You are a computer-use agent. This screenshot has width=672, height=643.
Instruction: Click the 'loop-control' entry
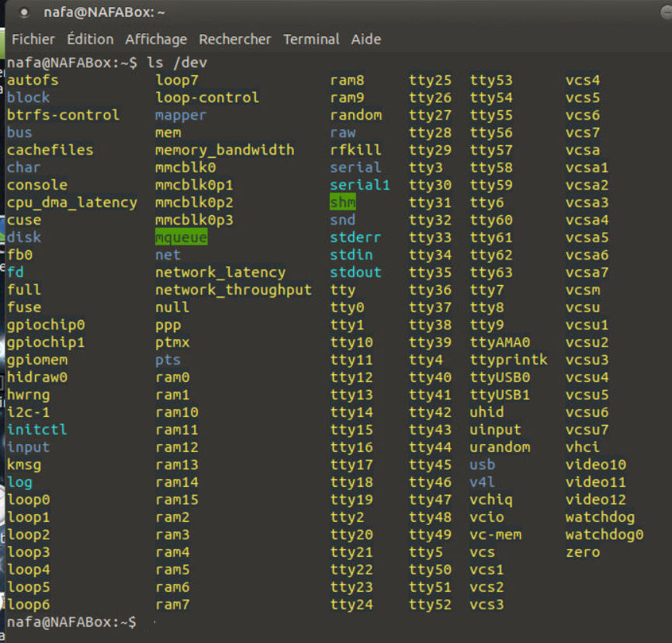pos(207,98)
